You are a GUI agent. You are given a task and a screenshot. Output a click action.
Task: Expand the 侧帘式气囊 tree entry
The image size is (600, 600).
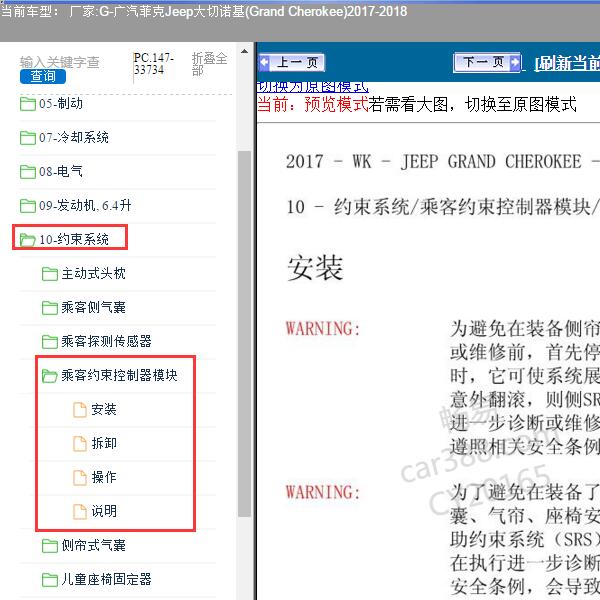[93, 545]
